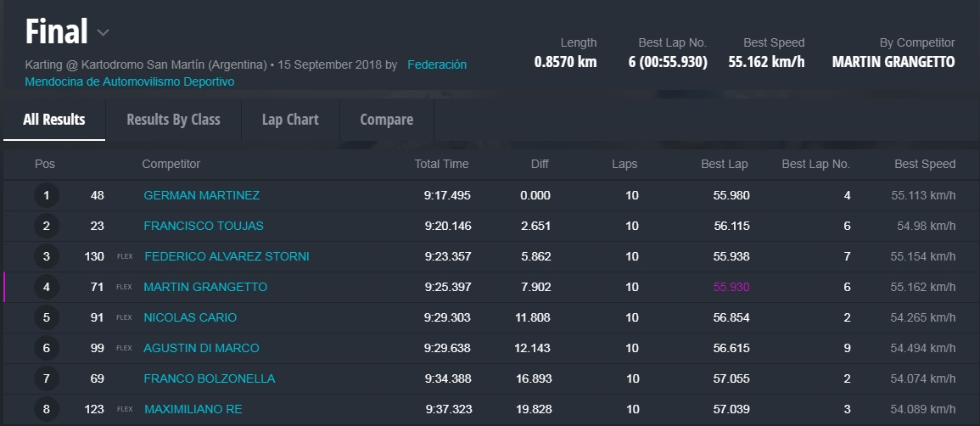Click the purple best lap 55.930
Screen dimensions: 980x426
click(731, 287)
